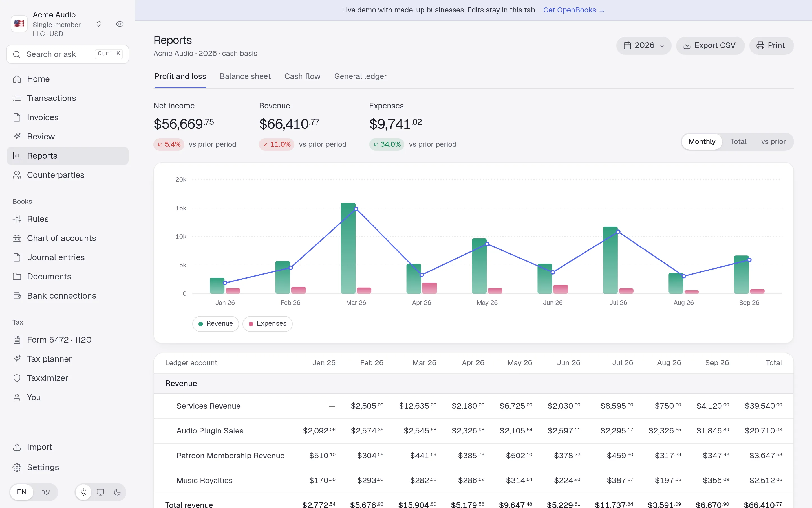Open the Rules page
The image size is (812, 508).
coord(67,219)
